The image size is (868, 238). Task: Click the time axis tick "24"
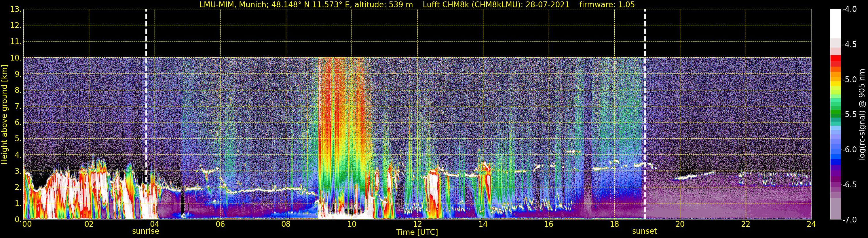[x=811, y=224]
